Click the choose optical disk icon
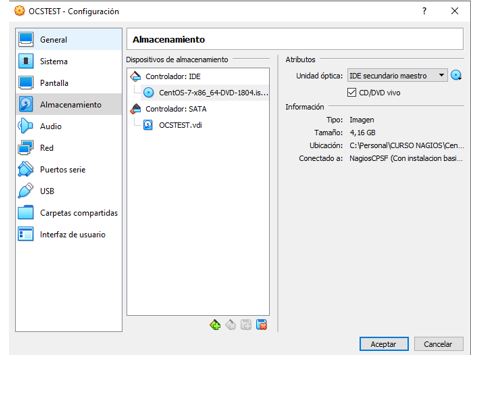 (456, 76)
